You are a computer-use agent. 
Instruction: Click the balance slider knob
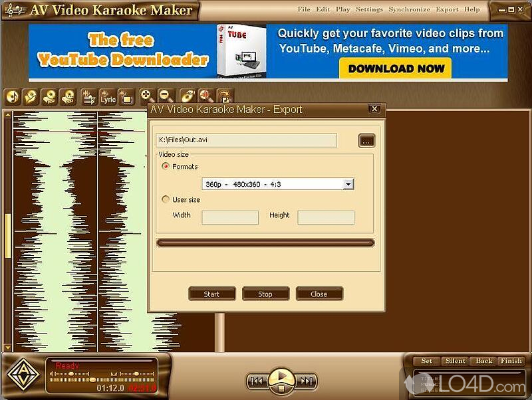(136, 373)
